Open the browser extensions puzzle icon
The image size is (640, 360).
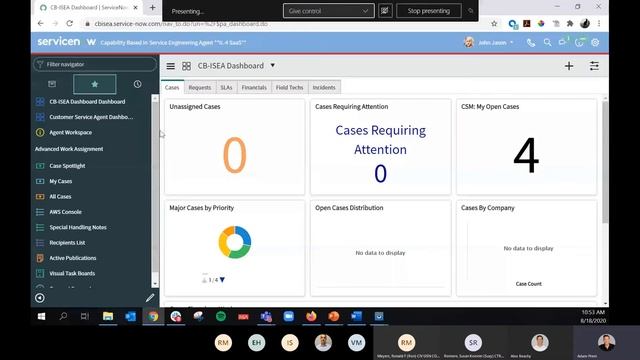tap(570, 24)
